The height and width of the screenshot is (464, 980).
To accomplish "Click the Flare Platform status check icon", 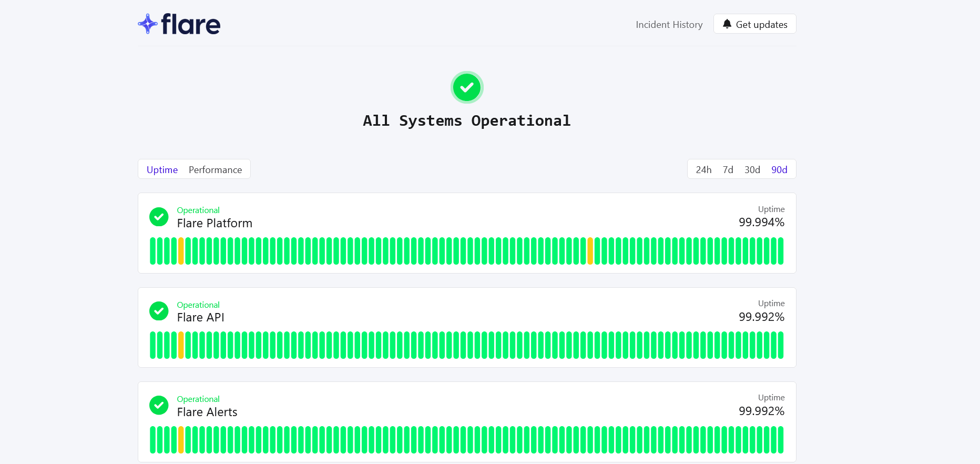I will pos(159,217).
